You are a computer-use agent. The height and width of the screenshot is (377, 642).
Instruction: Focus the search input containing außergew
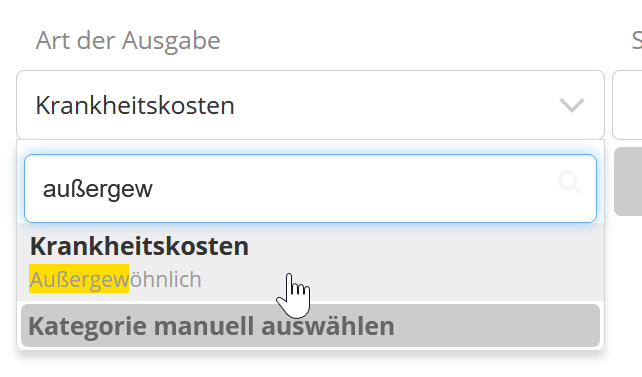(x=310, y=189)
